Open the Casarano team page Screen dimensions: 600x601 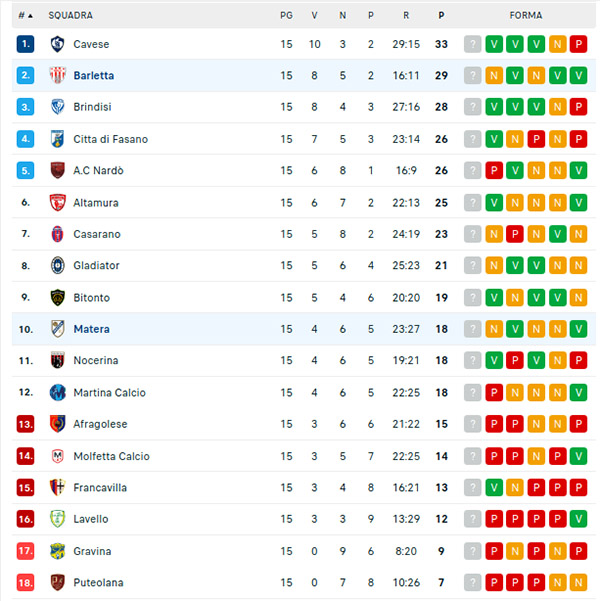pyautogui.click(x=97, y=234)
